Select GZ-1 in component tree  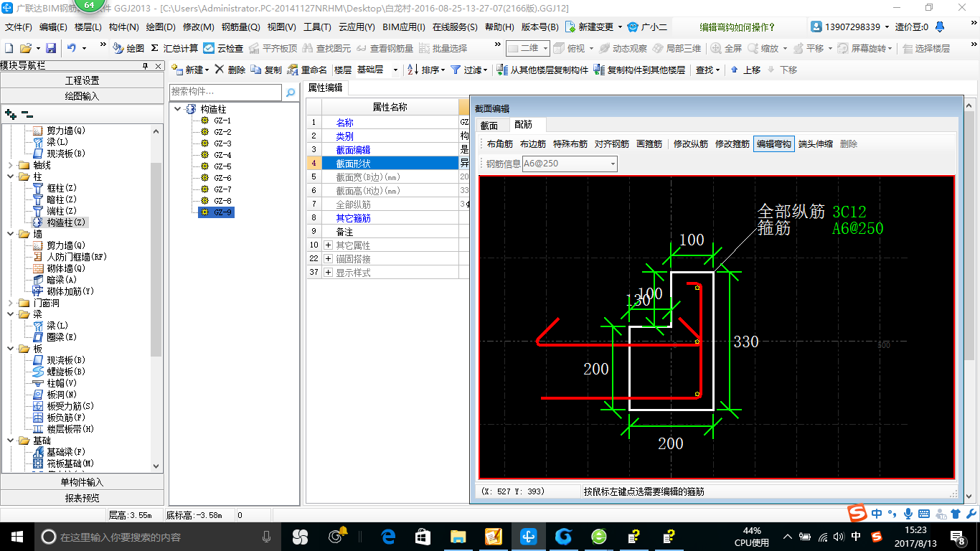222,121
